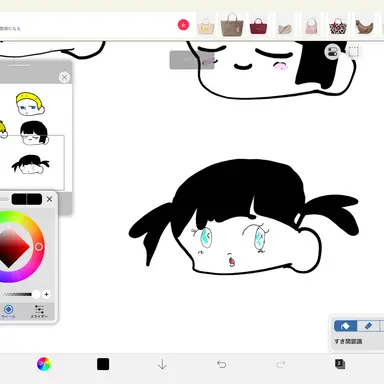This screenshot has width=384, height=384.
Task: Tap the right black color swatch
Action: pyautogui.click(x=34, y=199)
